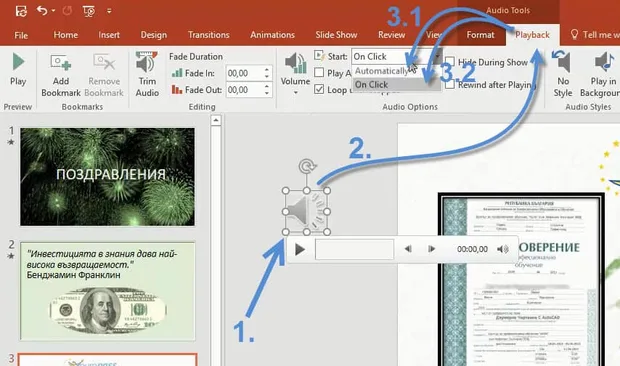Open the Audio Tools Format tab

[480, 35]
